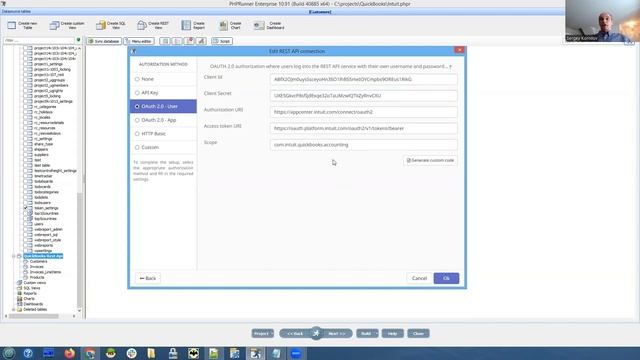
Task: Click the filter box above the tables tree
Action: [39, 40]
